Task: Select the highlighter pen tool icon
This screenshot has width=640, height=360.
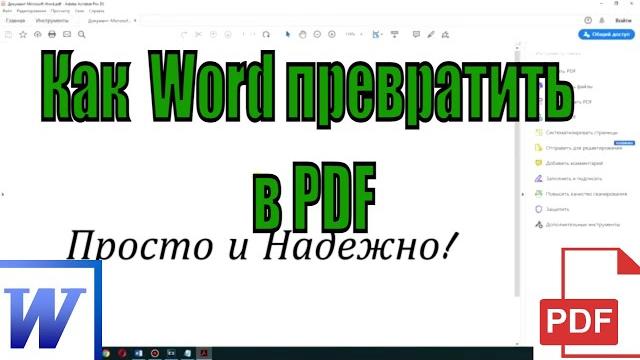Action: [x=431, y=35]
